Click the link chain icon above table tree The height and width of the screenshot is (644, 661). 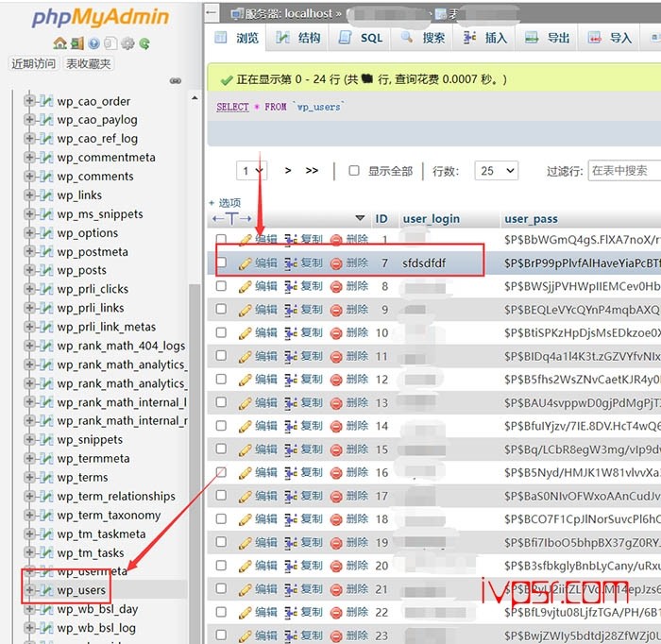click(x=176, y=81)
